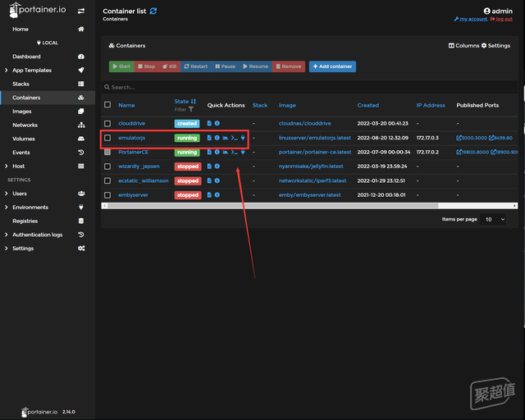Click the scrollbar right arrow under the table
The width and height of the screenshot is (525, 420).
click(x=514, y=206)
